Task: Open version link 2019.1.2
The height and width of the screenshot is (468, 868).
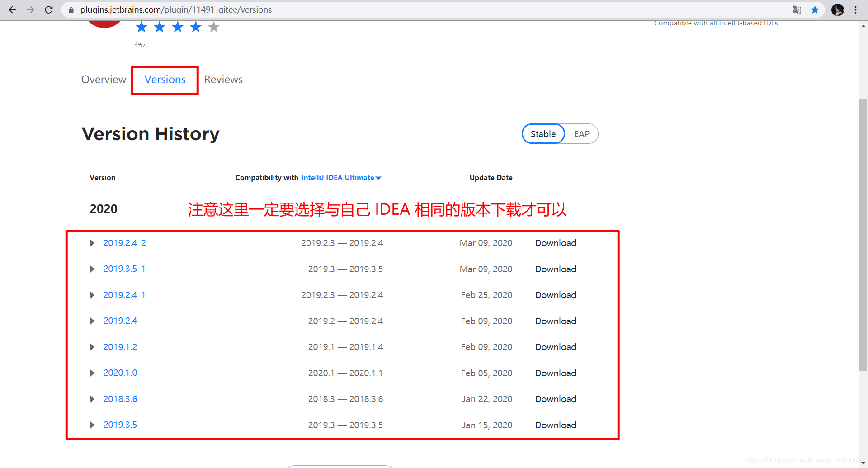Action: (120, 347)
